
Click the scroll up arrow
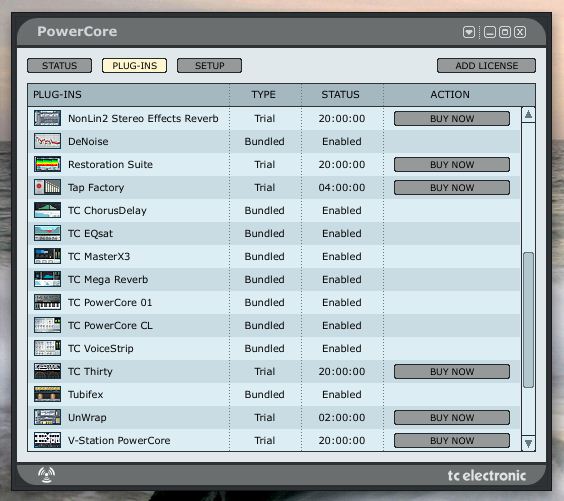click(528, 115)
